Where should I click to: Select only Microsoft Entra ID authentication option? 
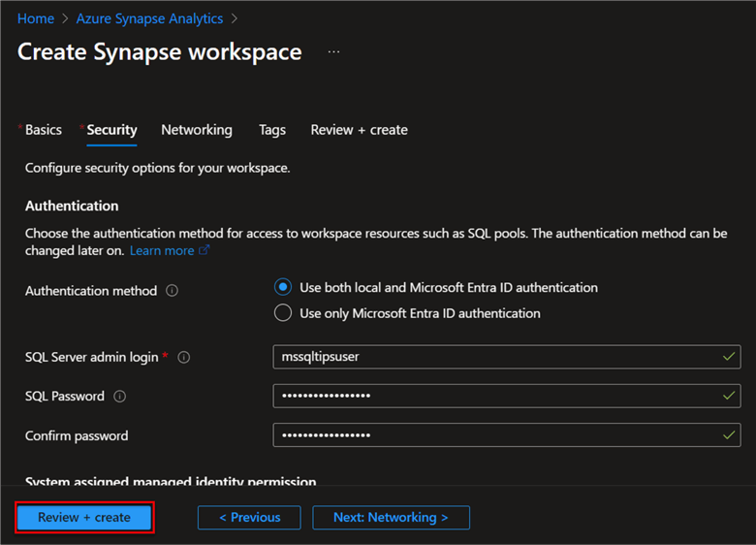(x=283, y=313)
